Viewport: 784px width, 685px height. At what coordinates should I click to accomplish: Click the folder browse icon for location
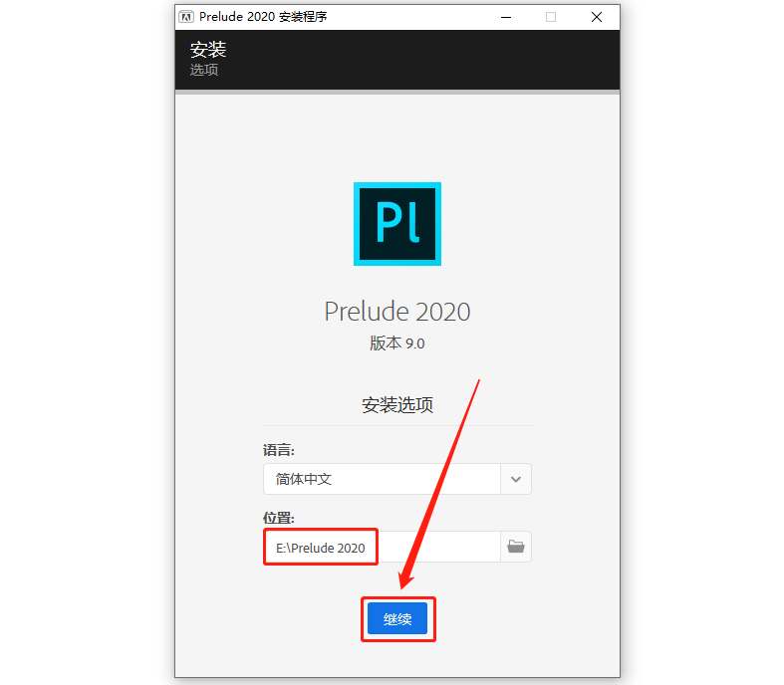[x=515, y=547]
